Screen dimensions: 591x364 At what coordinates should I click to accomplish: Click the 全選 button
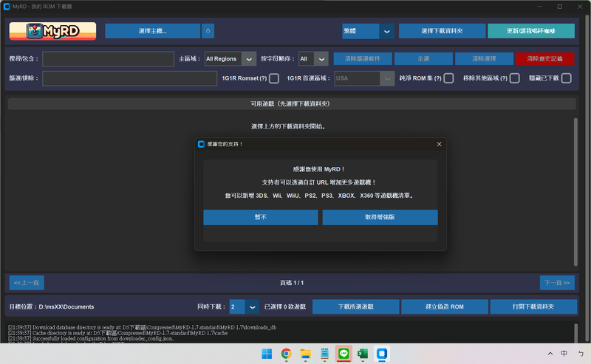(x=423, y=59)
